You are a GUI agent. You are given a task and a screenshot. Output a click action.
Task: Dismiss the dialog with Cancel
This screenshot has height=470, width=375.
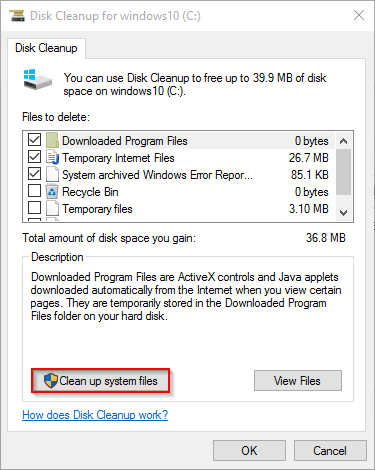pos(330,451)
